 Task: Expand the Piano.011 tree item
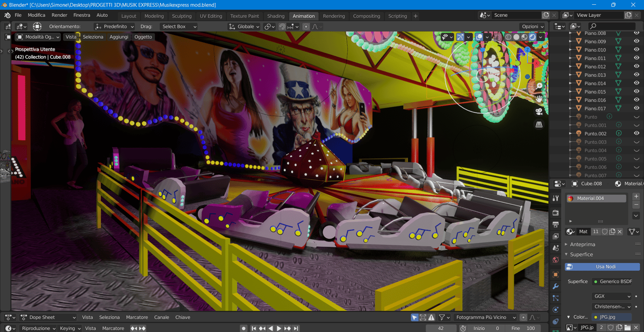coord(571,58)
